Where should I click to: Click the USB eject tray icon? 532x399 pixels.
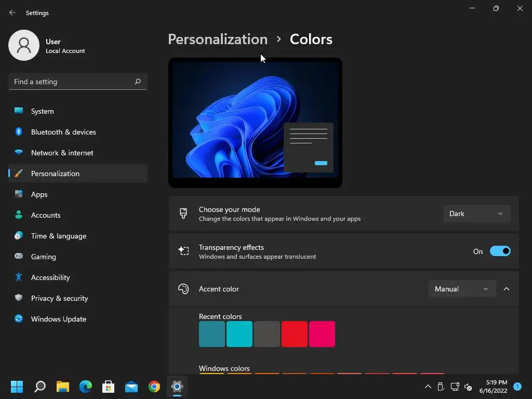441,387
